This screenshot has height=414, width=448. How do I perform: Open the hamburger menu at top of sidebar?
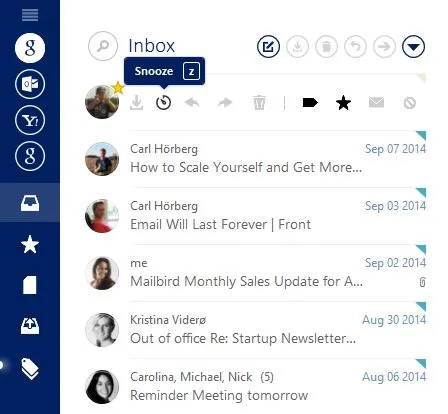point(30,15)
